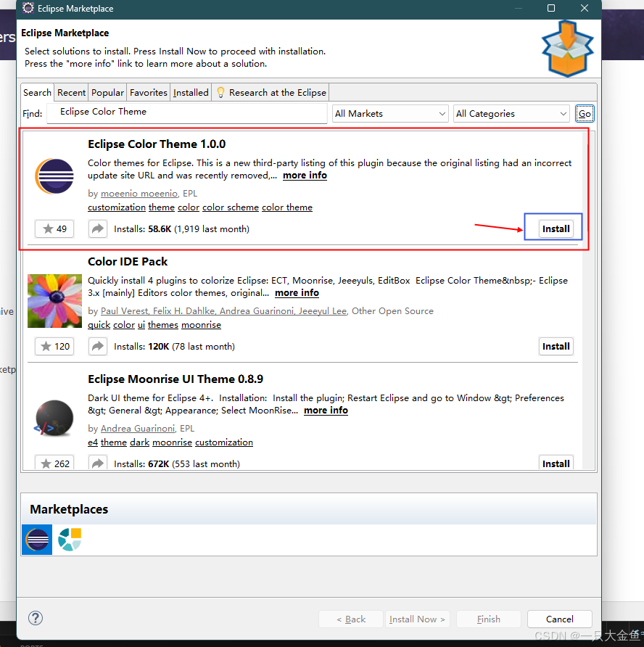Image resolution: width=644 pixels, height=647 pixels.
Task: Open author link moeenio moeenio
Action: pos(139,194)
